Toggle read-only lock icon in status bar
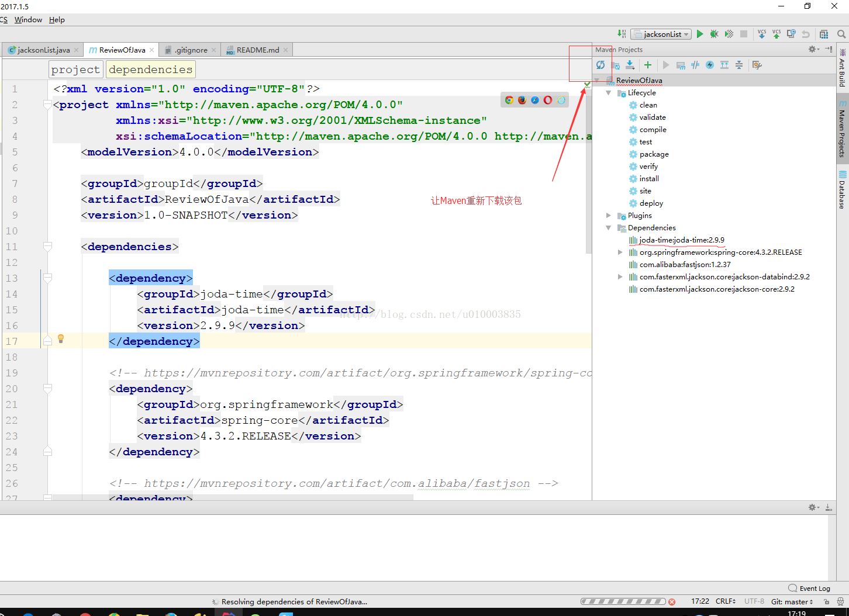The height and width of the screenshot is (616, 849). coord(826,601)
